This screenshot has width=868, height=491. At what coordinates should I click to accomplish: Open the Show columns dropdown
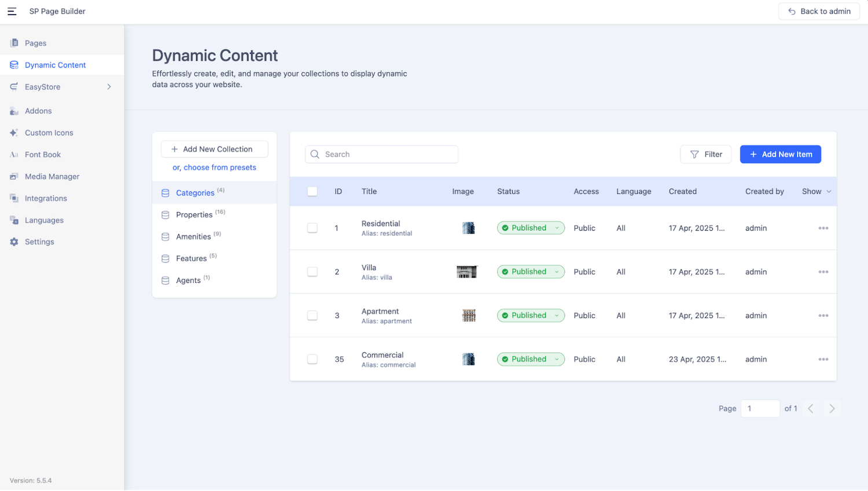pos(816,191)
